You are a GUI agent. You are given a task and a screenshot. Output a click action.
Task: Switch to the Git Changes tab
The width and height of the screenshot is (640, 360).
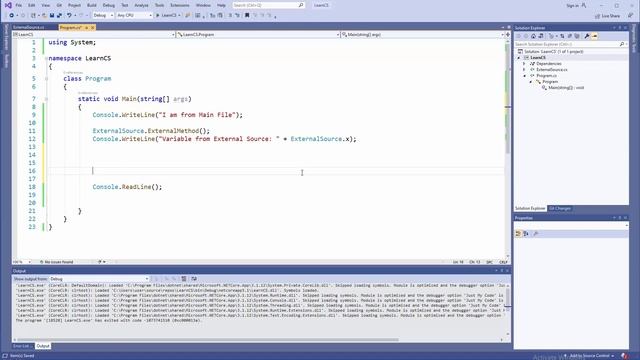click(560, 208)
